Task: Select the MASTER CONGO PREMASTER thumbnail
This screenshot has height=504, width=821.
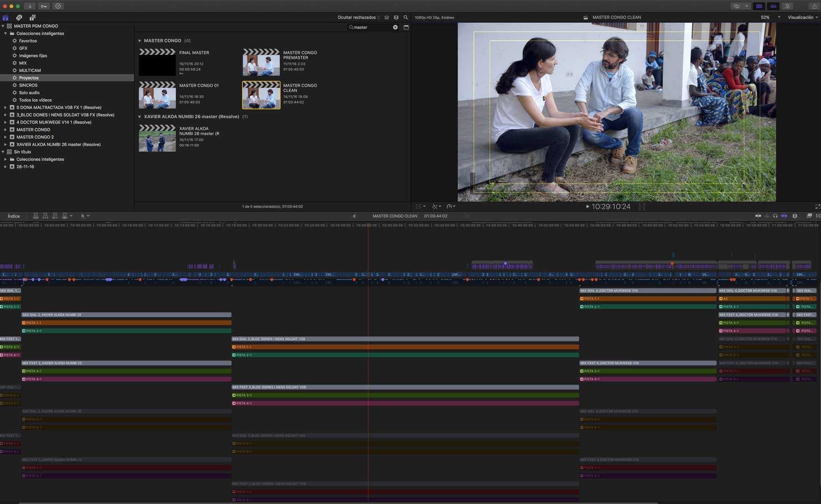Action: (x=261, y=62)
